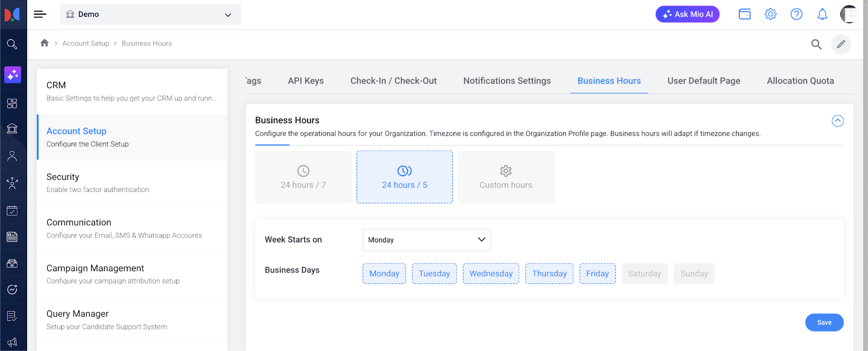
Task: Go to home via breadcrumb house icon
Action: tap(44, 43)
